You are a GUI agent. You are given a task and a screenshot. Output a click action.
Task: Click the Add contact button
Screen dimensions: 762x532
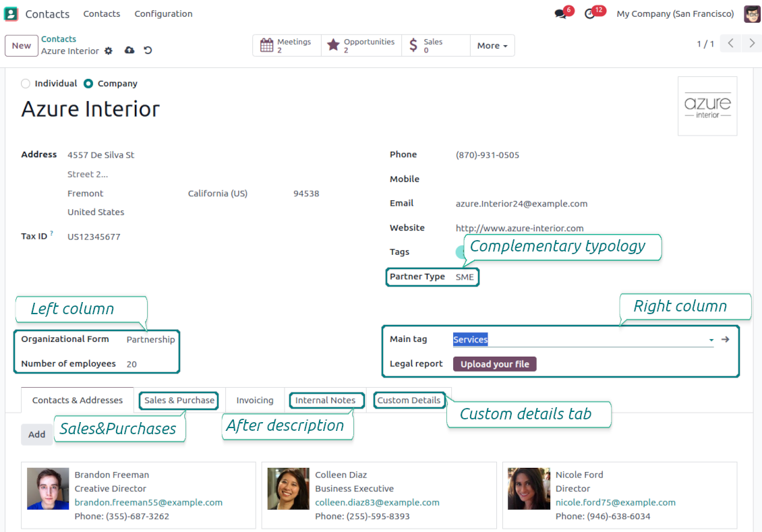coord(36,434)
